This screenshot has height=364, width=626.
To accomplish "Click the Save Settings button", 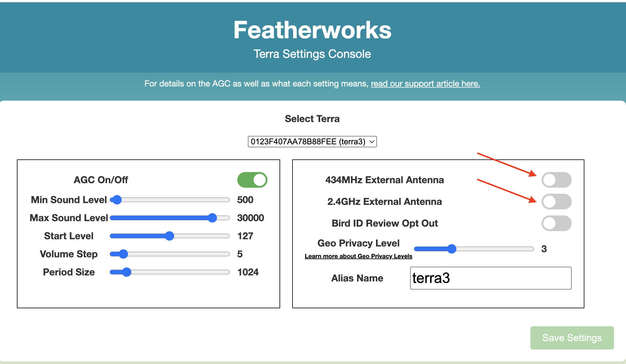I will pyautogui.click(x=572, y=338).
